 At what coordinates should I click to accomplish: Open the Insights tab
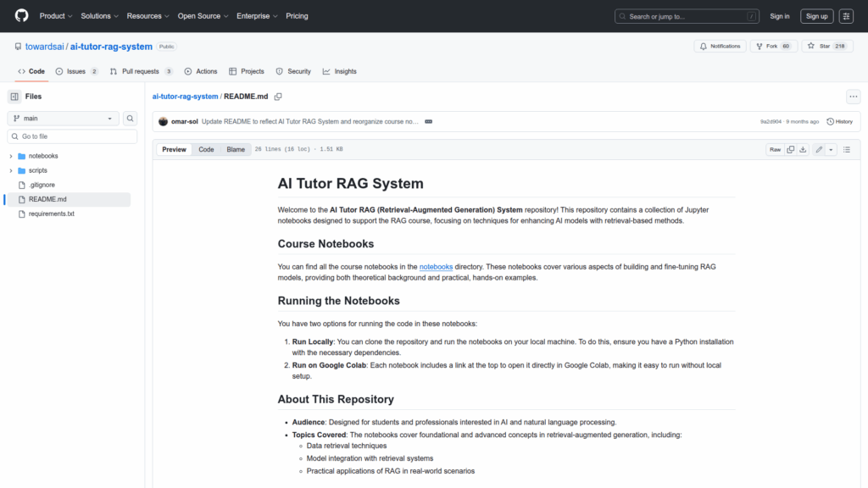[x=339, y=71]
